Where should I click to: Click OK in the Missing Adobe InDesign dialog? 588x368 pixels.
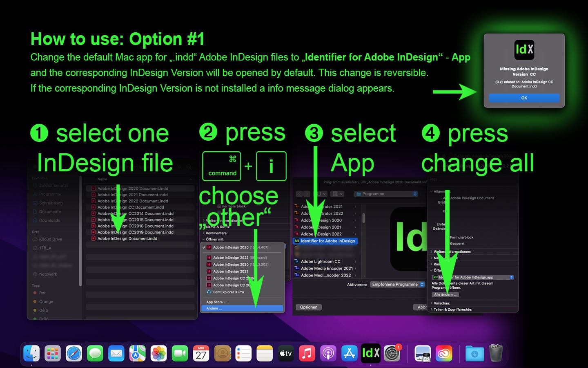[x=524, y=98]
